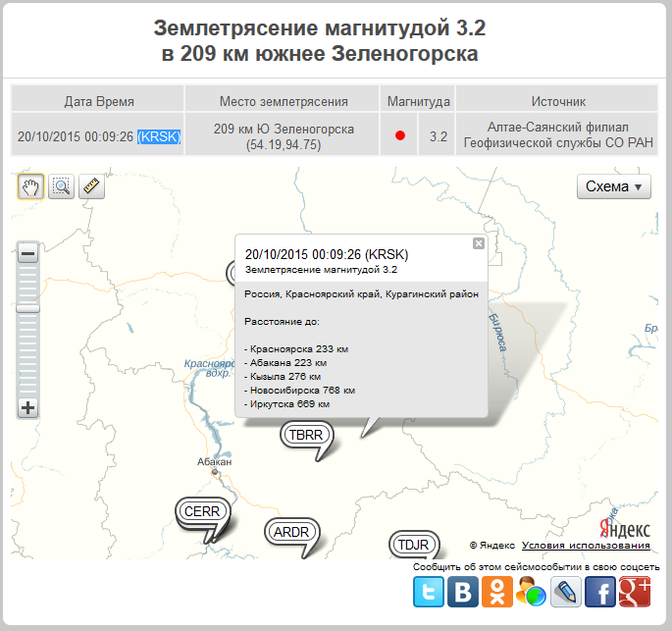Viewport: 672px width, 631px height.
Task: Share event on Odnoklassniki
Action: click(x=496, y=592)
